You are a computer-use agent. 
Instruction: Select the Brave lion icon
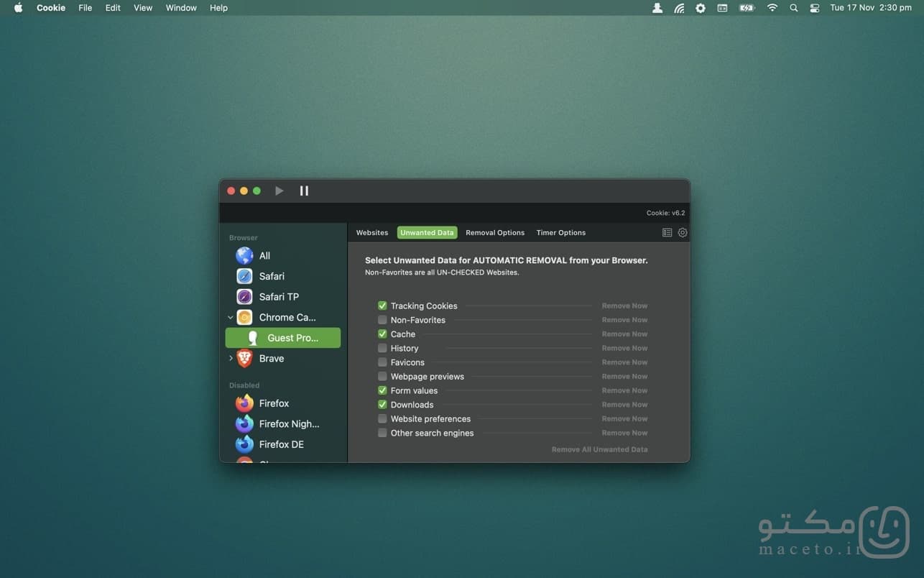click(244, 358)
